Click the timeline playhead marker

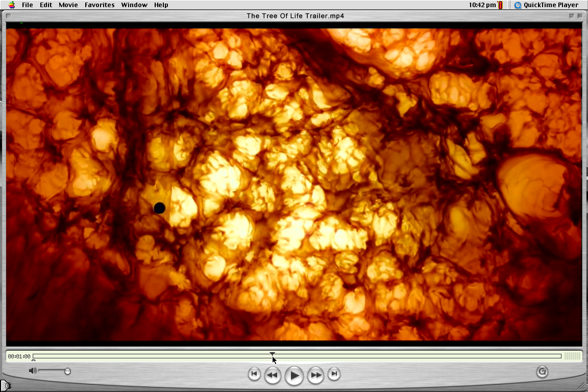tap(272, 353)
